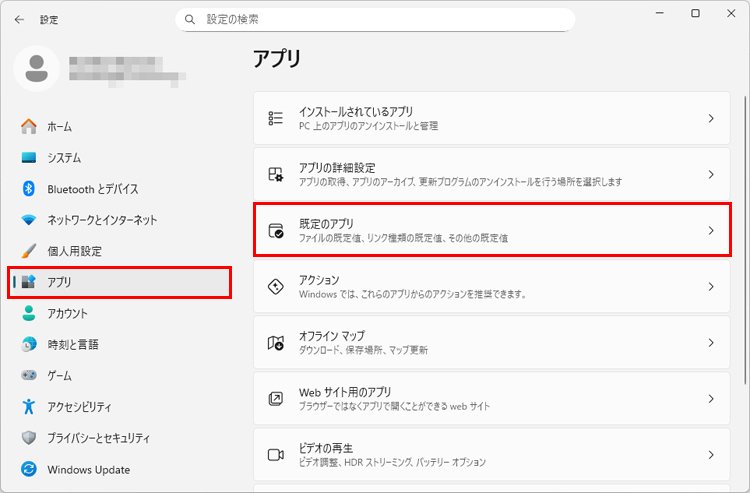The image size is (750, 493).
Task: Open 時刻と言語 settings
Action: (120, 344)
